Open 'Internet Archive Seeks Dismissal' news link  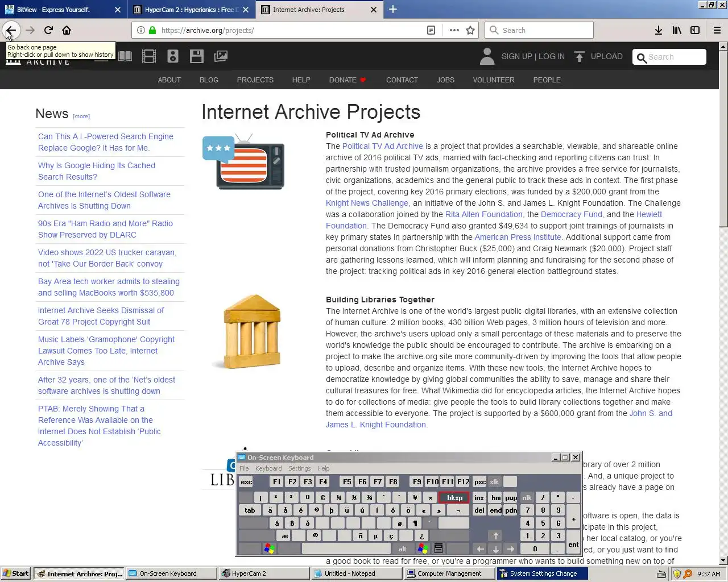101,316
